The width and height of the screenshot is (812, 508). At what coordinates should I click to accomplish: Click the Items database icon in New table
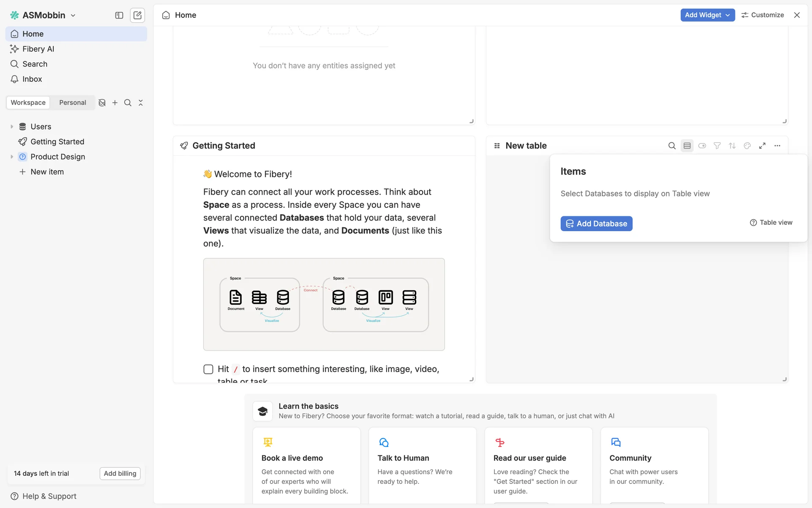(687, 146)
